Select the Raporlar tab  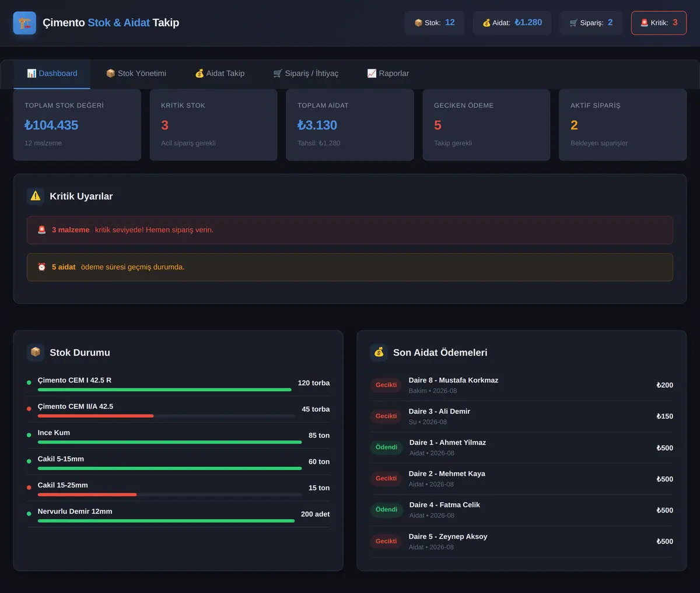388,73
